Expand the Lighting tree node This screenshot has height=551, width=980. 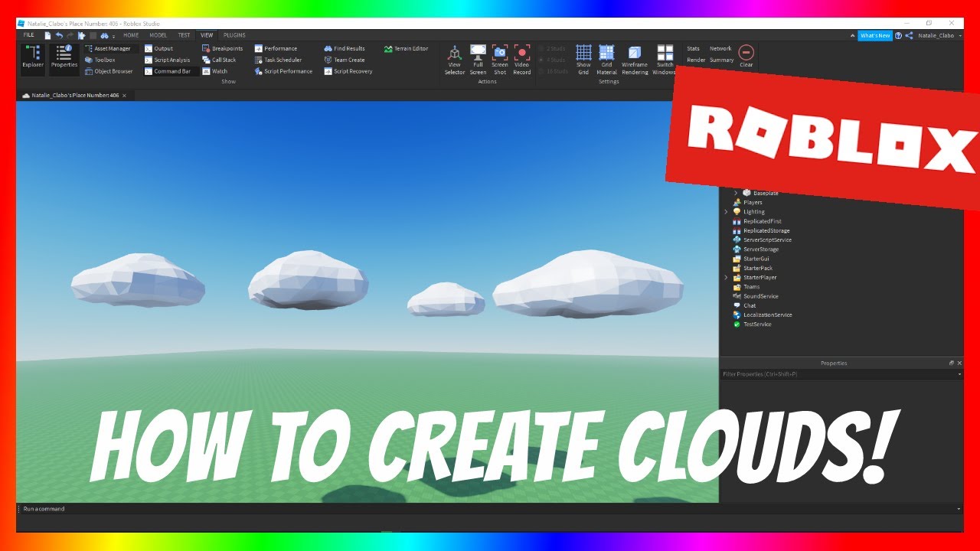point(726,211)
